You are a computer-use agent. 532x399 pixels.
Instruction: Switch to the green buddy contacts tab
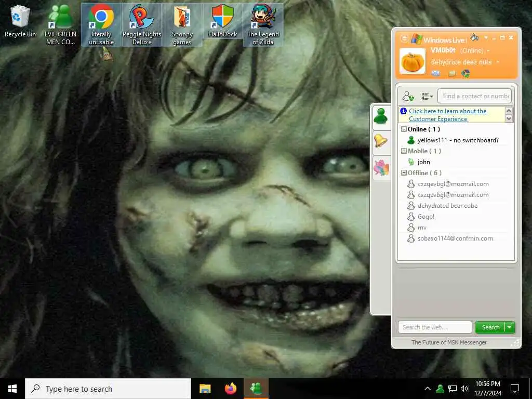click(381, 117)
